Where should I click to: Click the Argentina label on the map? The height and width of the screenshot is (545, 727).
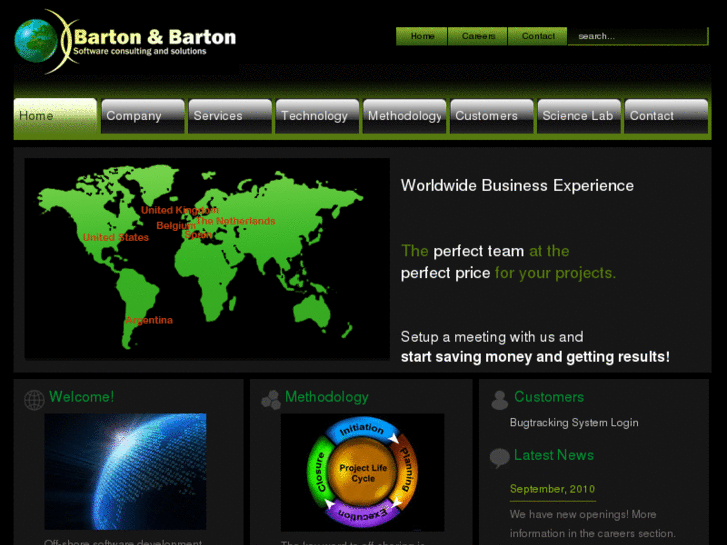coord(149,320)
